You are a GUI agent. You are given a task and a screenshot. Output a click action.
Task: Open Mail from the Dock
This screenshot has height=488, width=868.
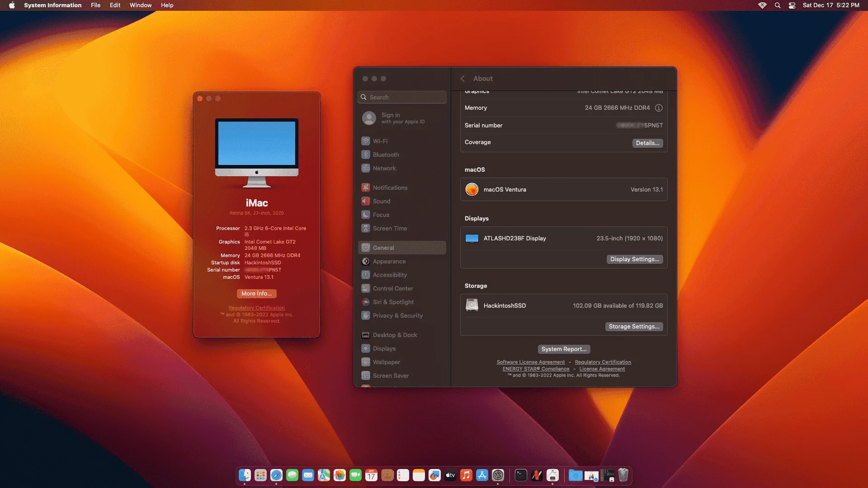[308, 475]
